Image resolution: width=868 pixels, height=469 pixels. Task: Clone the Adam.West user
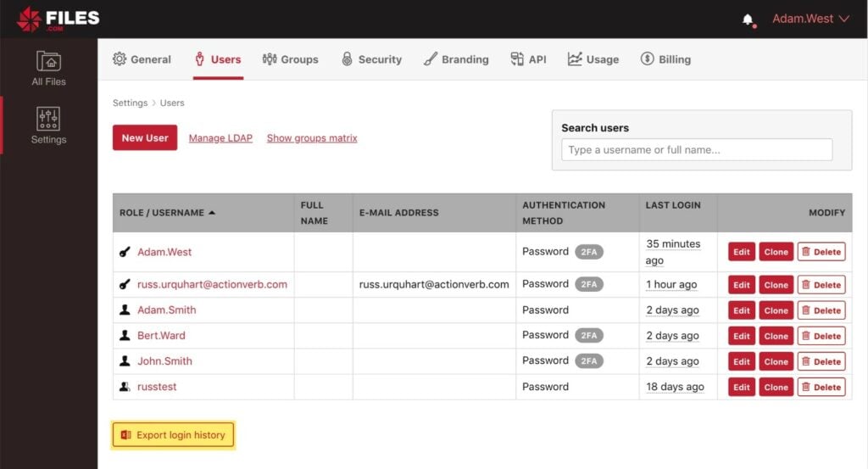(x=776, y=252)
